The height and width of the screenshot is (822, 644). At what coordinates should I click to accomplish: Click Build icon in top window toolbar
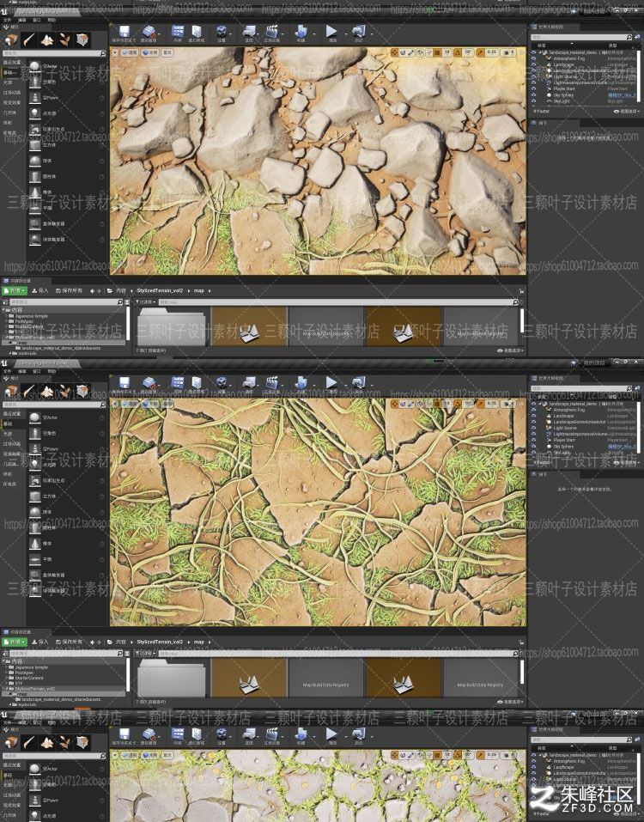pyautogui.click(x=301, y=33)
